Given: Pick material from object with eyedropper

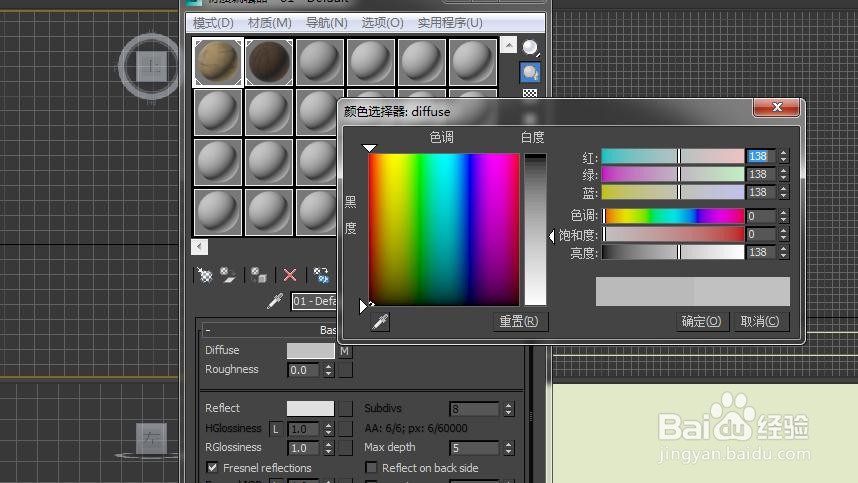Looking at the screenshot, I should (x=275, y=301).
